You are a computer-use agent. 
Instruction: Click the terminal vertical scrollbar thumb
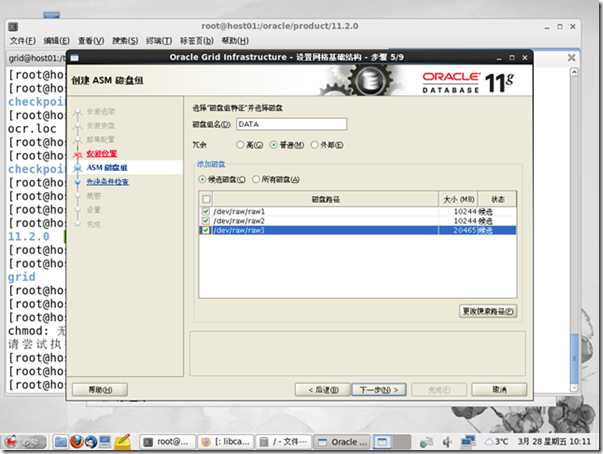point(574,359)
